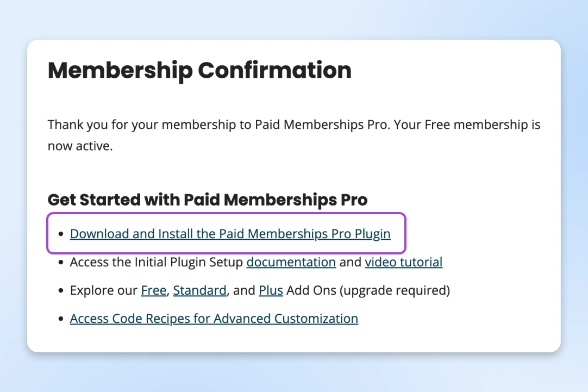Open Access Code Recipes for Advanced Customization
Screen dimensions: 588x392
click(x=214, y=319)
